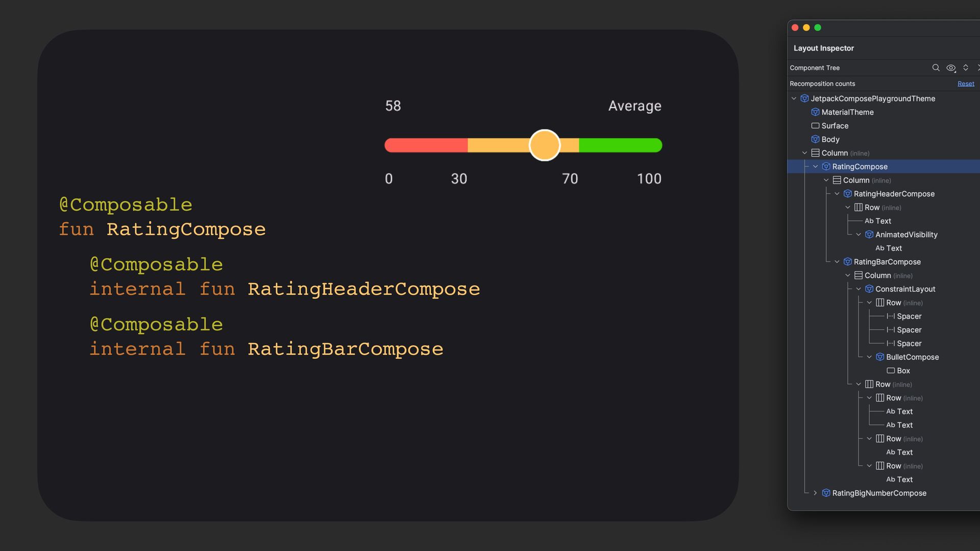
Task: Click the MaterialTheme composable cube icon
Action: [x=815, y=112]
